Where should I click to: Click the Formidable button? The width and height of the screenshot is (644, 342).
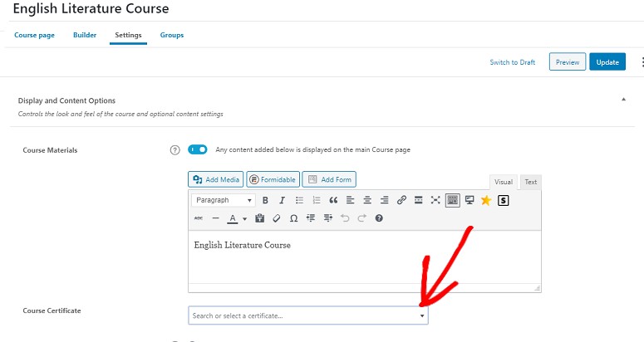click(x=273, y=179)
